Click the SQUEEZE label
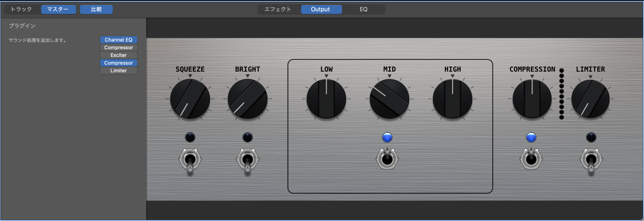 (190, 69)
